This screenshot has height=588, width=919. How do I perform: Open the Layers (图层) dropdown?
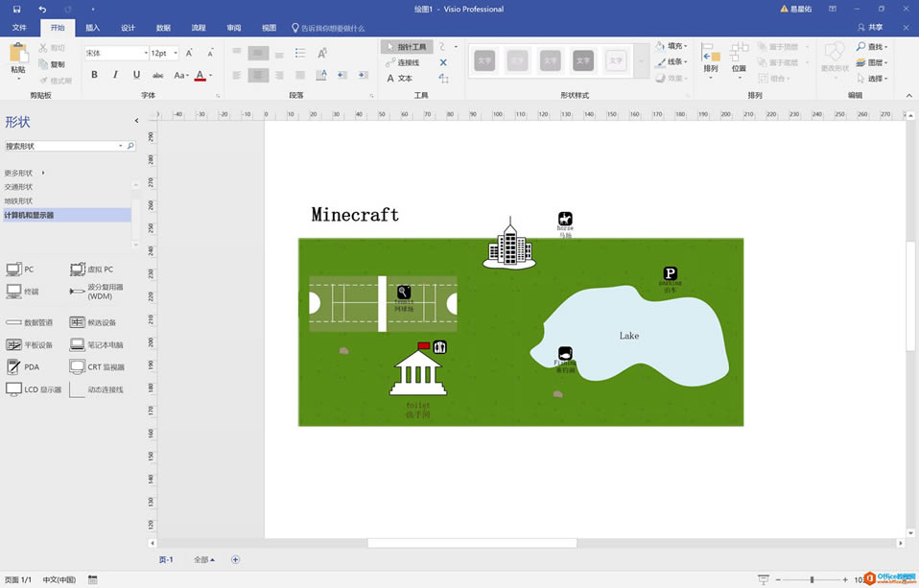coord(872,62)
